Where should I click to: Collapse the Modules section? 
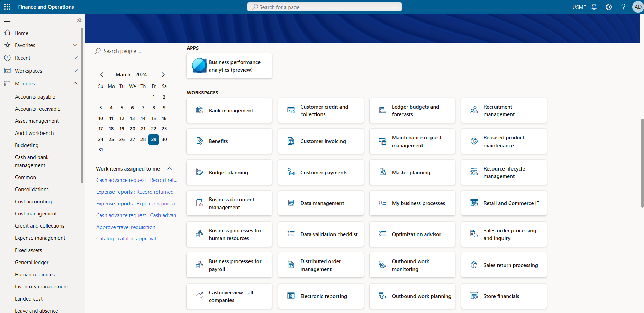75,83
